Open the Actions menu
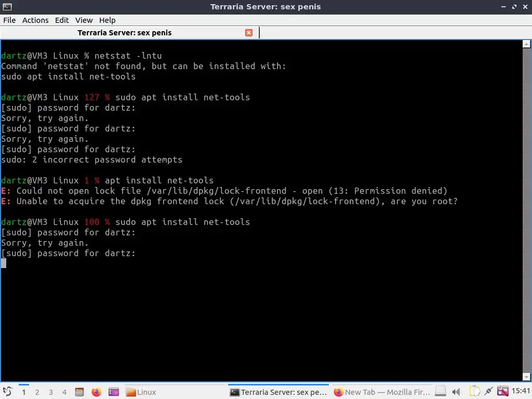The image size is (532, 399). tap(35, 20)
